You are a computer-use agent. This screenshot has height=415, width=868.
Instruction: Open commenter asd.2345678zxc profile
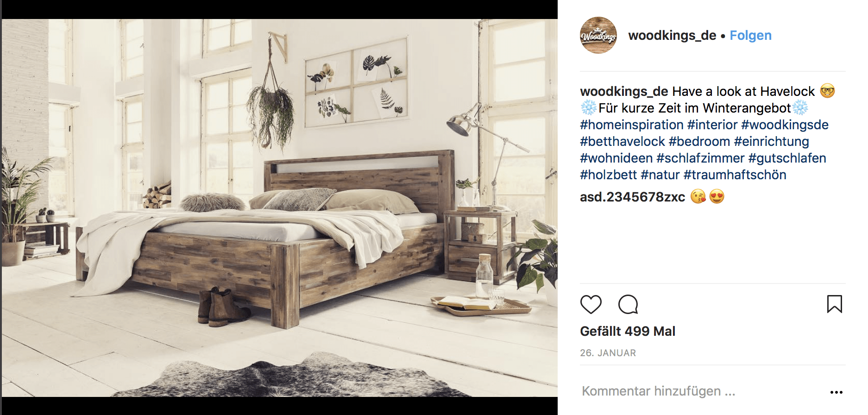(632, 197)
